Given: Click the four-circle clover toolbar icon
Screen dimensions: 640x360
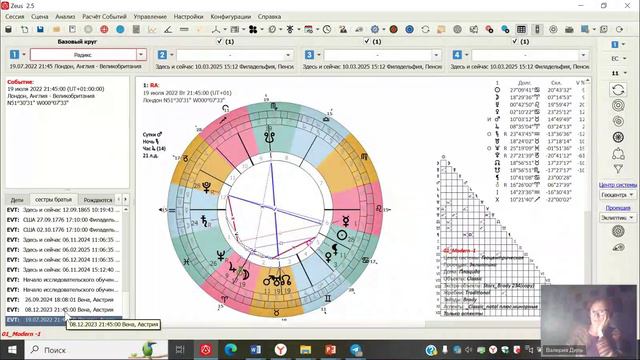Looking at the screenshot, I should tap(253, 29).
